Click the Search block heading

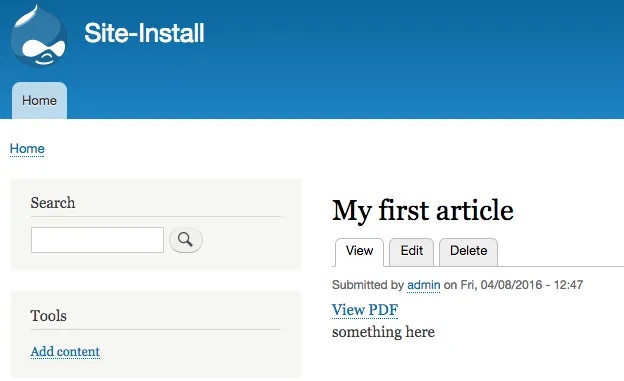(x=53, y=203)
